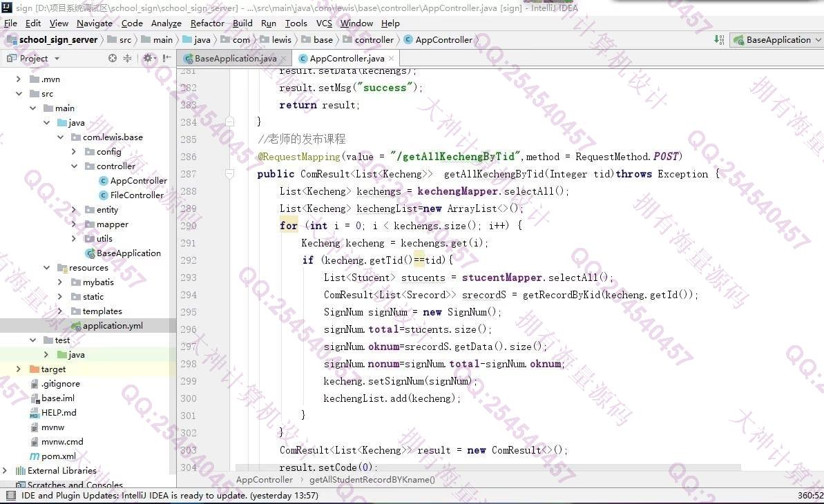This screenshot has width=824, height=504.
Task: Click AppController breadcrumb in navigation bar
Action: 439,40
